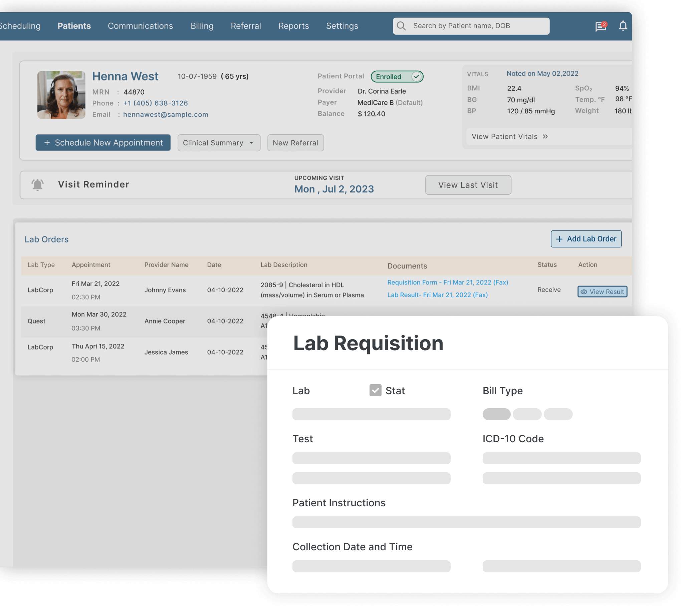
Task: Click the New Referral button
Action: (x=296, y=143)
